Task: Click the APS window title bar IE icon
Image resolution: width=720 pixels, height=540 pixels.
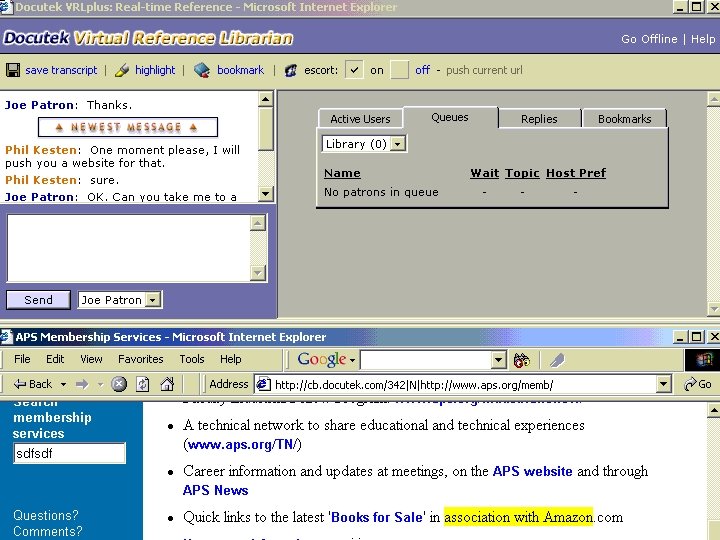Action: tap(6, 337)
